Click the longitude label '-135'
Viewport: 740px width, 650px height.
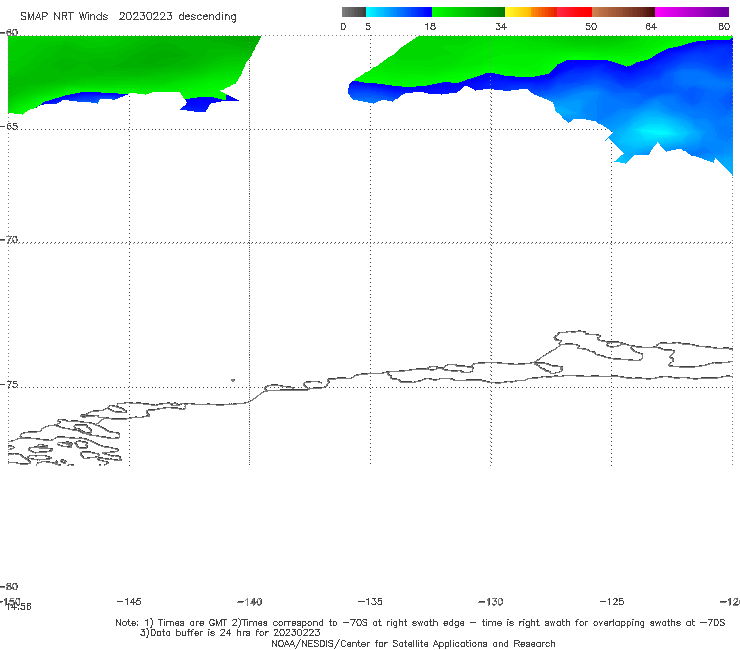pyautogui.click(x=370, y=601)
